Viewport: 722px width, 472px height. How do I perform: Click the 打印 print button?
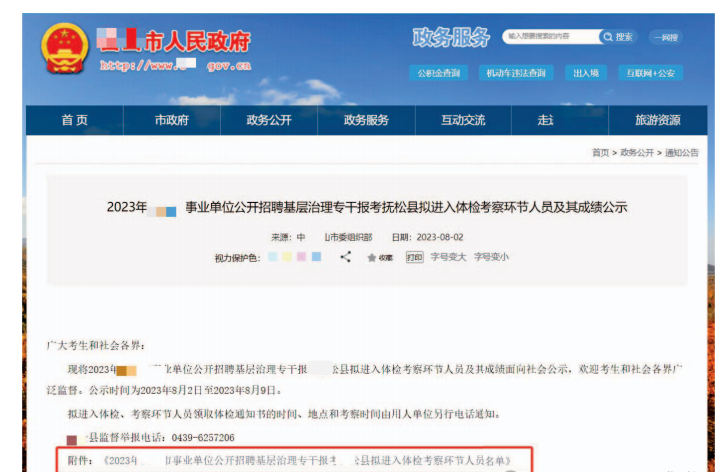(414, 257)
